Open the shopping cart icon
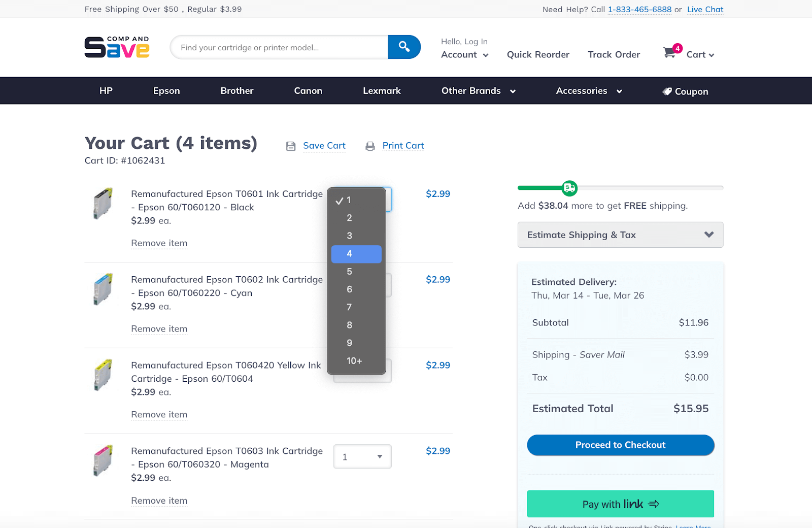This screenshot has height=528, width=812. point(670,53)
